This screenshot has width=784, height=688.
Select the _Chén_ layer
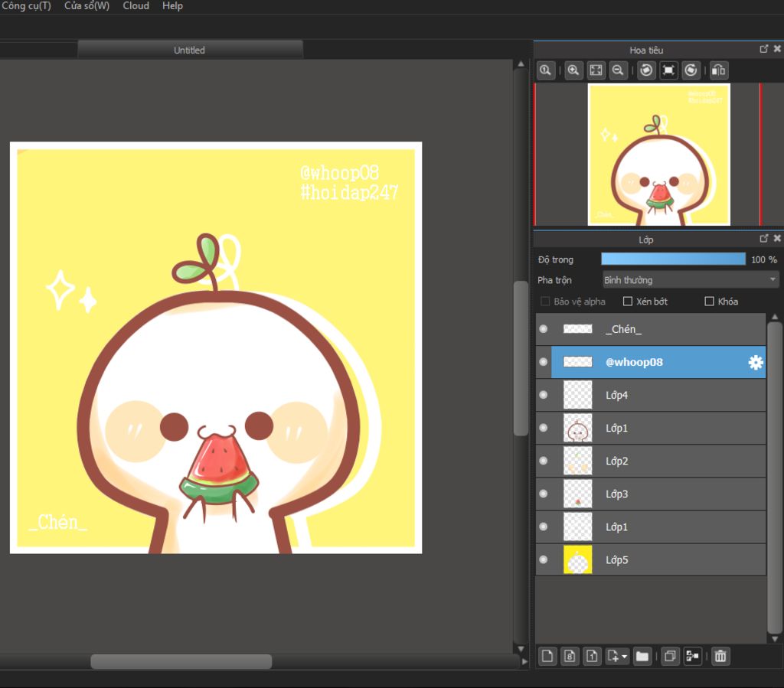pos(651,329)
